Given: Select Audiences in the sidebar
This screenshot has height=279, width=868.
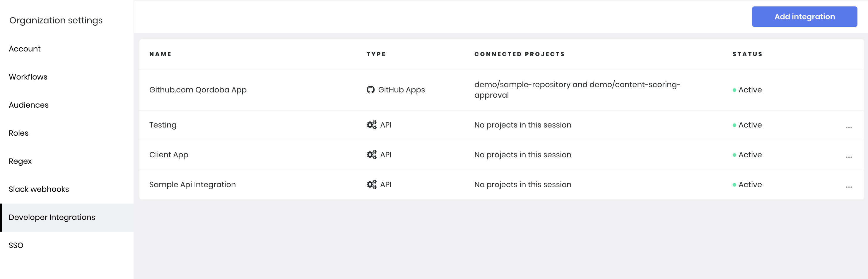Looking at the screenshot, I should tap(29, 105).
